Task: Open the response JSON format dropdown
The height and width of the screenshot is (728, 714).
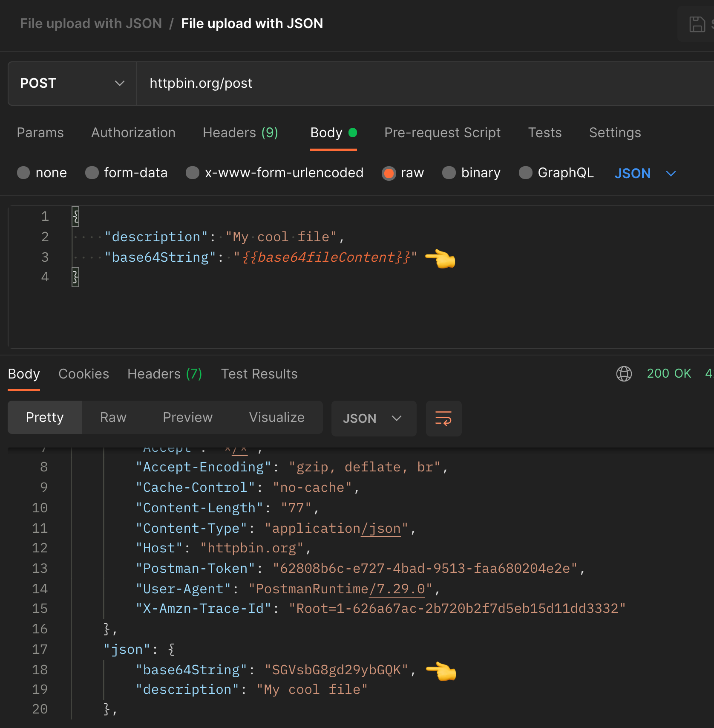Action: point(374,418)
